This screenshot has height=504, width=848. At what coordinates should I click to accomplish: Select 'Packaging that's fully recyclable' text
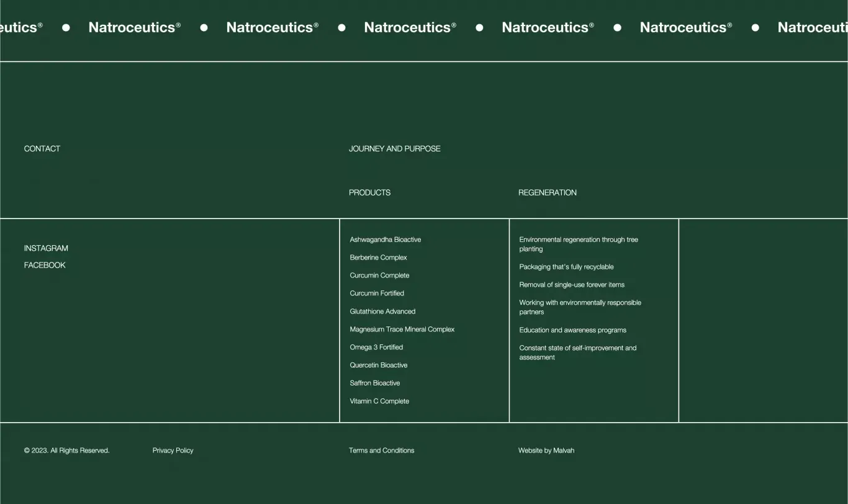point(567,267)
